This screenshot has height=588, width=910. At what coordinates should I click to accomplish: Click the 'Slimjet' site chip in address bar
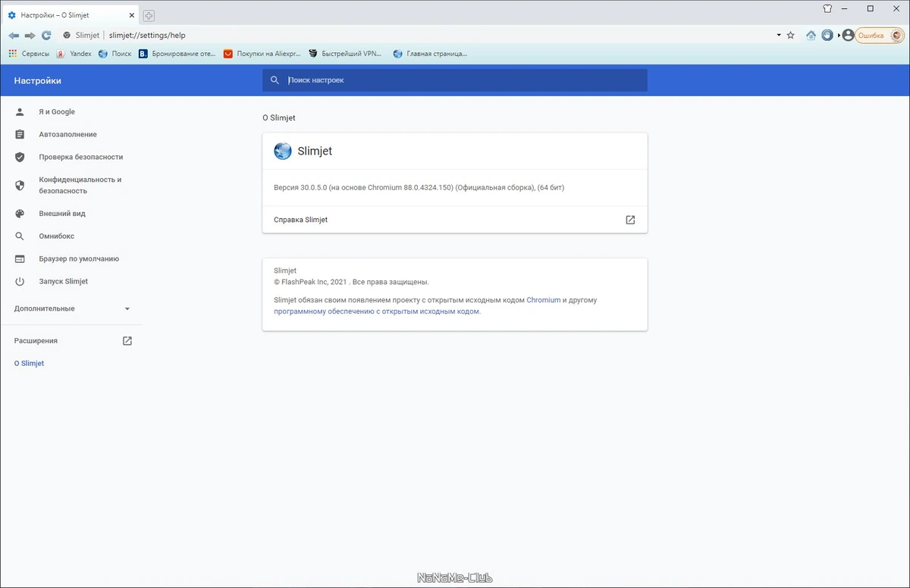[81, 35]
